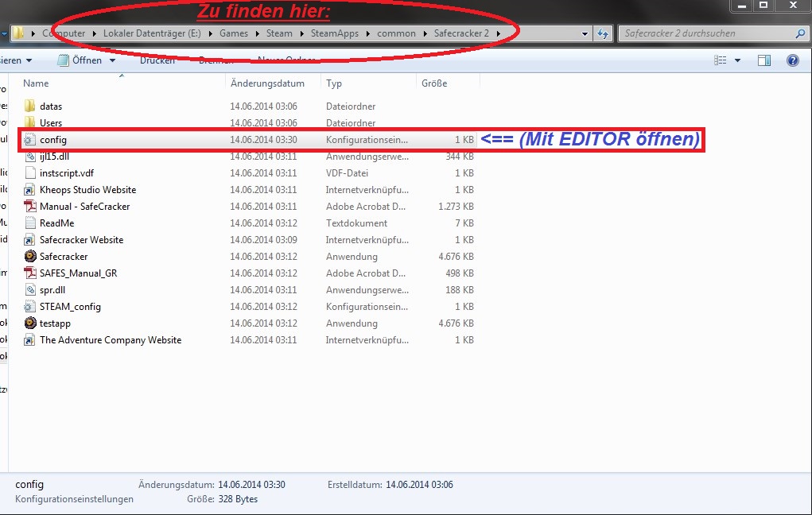The height and width of the screenshot is (515, 812).
Task: Toggle the preview pane icon
Action: (763, 60)
